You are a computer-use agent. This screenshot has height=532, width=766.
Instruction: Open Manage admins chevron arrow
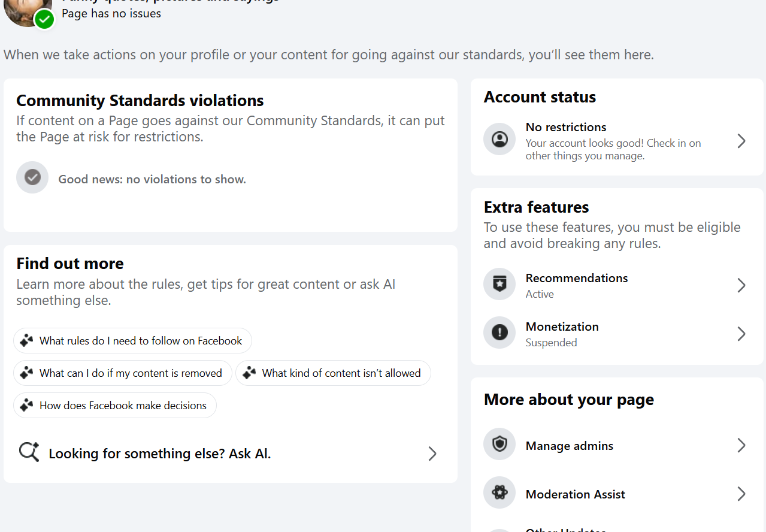(x=741, y=445)
